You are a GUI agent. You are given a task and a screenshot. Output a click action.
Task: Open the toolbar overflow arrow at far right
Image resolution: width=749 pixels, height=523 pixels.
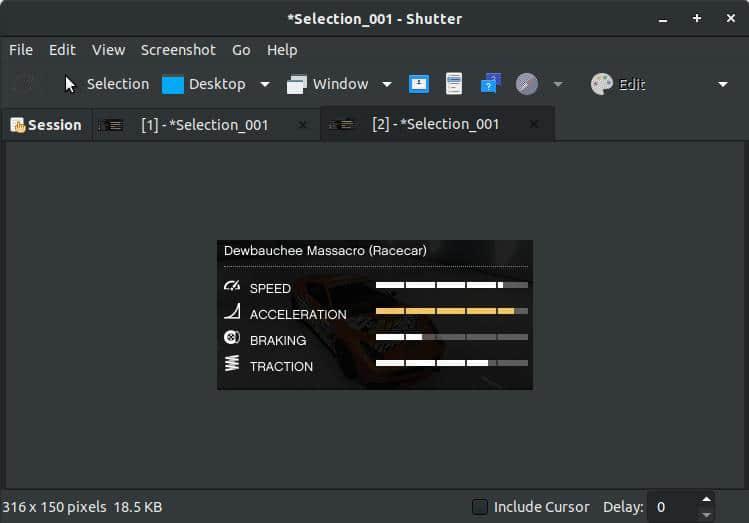[x=723, y=84]
